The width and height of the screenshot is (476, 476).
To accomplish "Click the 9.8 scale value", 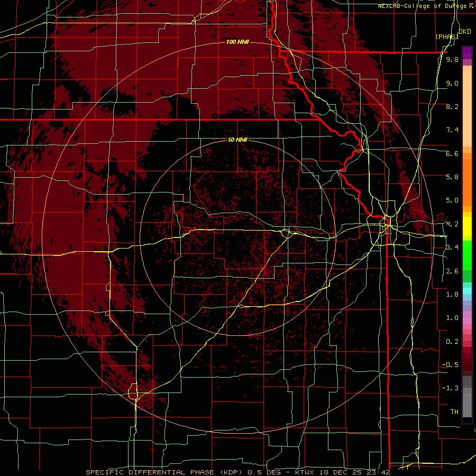I will (452, 59).
